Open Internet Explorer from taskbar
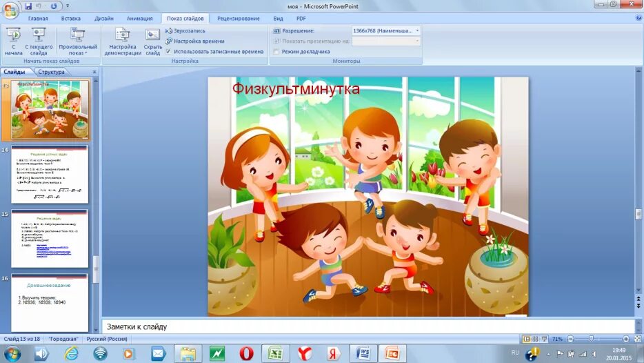 click(71, 353)
